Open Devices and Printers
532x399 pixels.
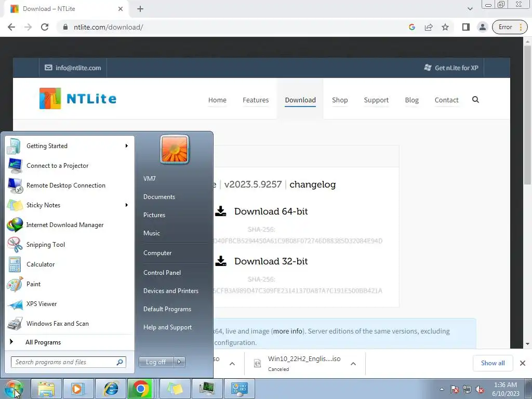tap(170, 291)
